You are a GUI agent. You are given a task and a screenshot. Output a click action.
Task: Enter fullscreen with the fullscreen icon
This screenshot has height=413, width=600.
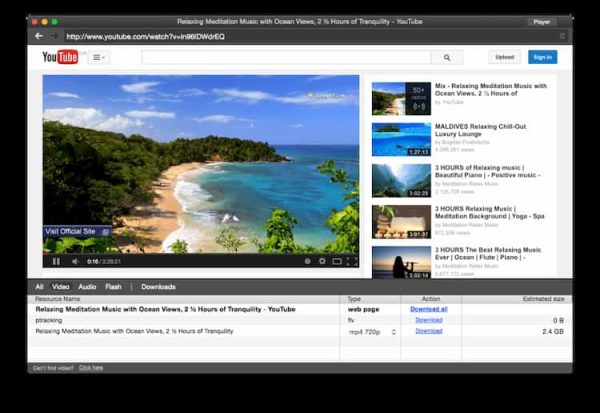click(352, 261)
